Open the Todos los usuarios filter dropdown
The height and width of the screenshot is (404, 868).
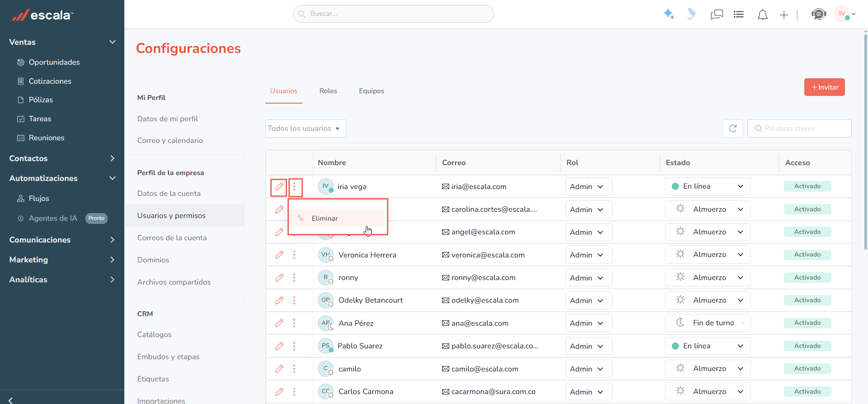[x=306, y=128]
